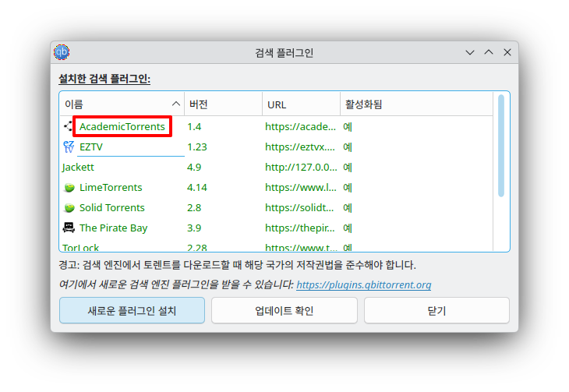Screen dimensions: 569x392
Task: Click the 업데이트 확인 button
Action: pos(284,311)
